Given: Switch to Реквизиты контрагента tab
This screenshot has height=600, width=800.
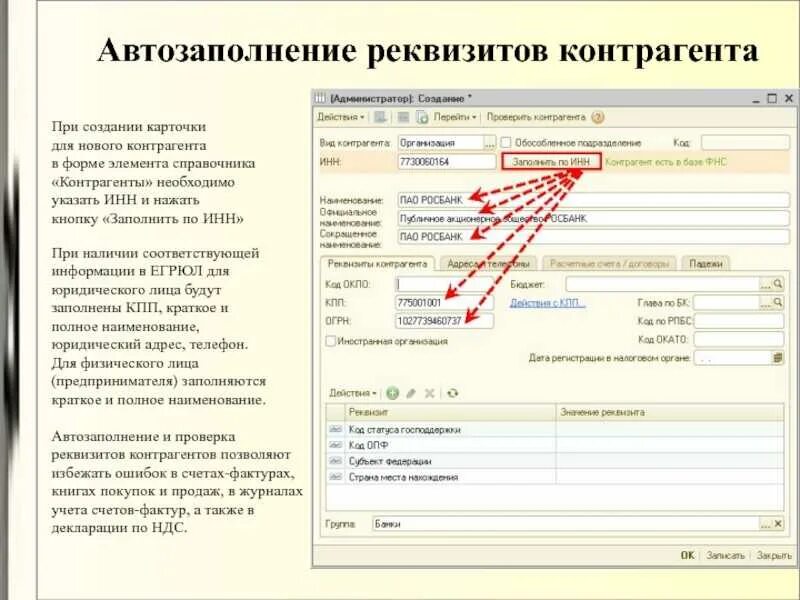Looking at the screenshot, I should (x=377, y=264).
